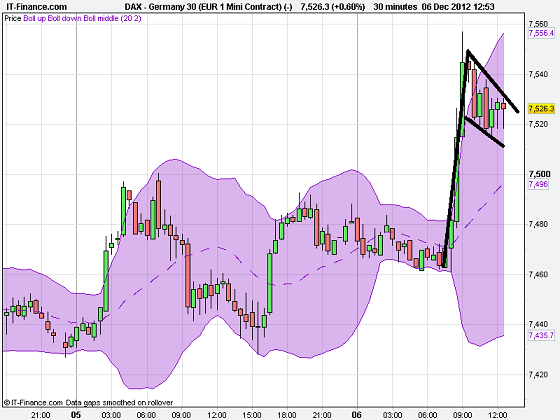Screen dimensions: 560x420
Task: Click the purple 7,496 middle band value
Action: pyautogui.click(x=538, y=184)
